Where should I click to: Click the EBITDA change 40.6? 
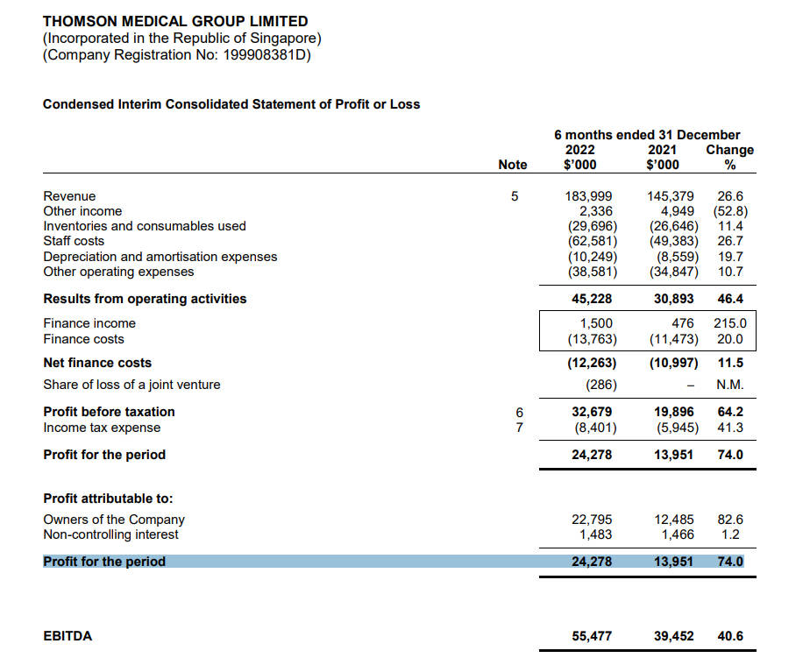click(x=730, y=636)
